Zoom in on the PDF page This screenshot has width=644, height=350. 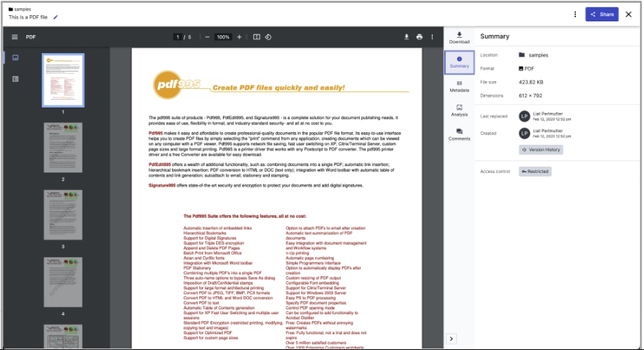[x=239, y=37]
